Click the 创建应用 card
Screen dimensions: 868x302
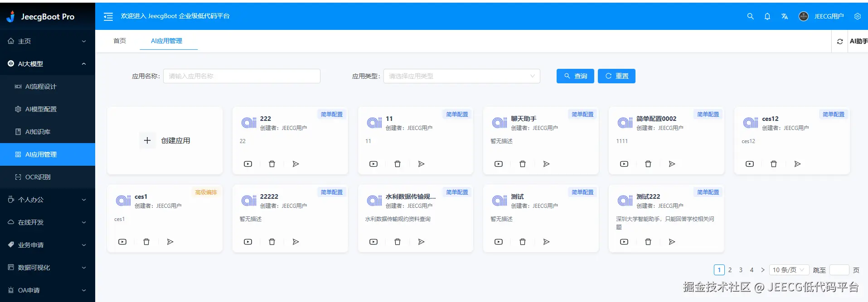pos(165,140)
